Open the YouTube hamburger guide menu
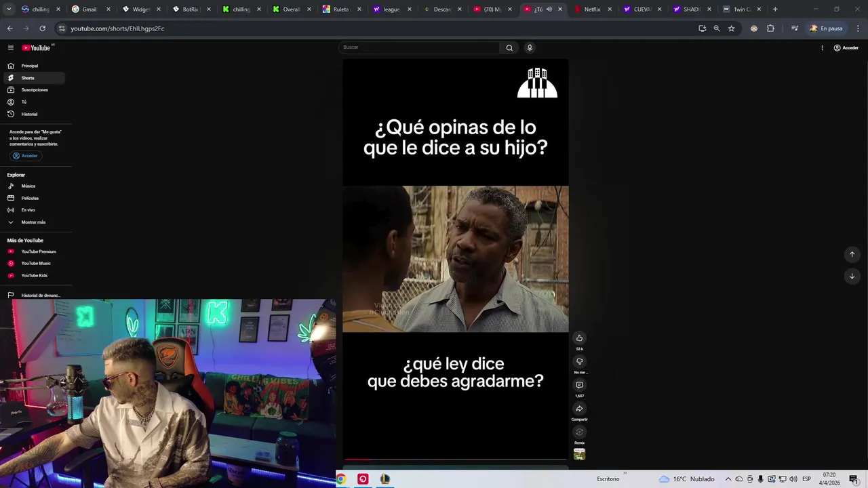 11,47
